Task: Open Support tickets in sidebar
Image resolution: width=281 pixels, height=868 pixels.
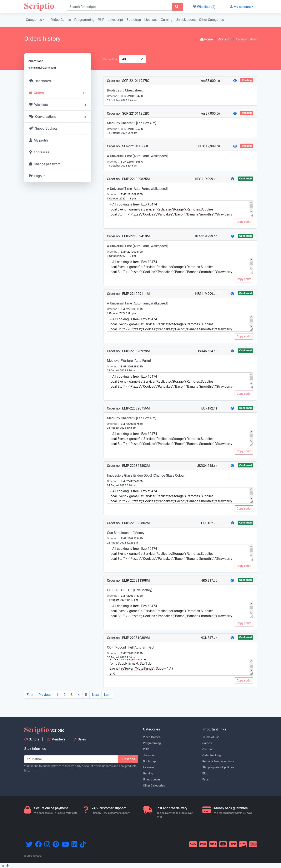Action: pos(46,128)
